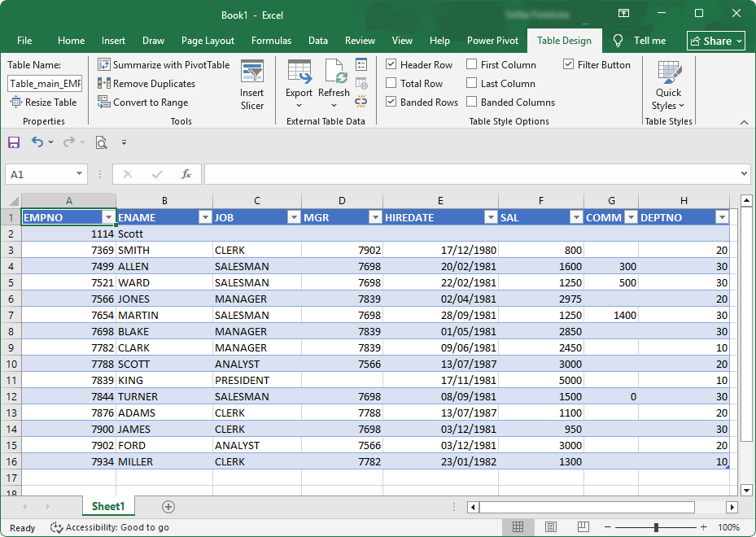Zoom in with the plus button
The width and height of the screenshot is (756, 537).
coord(703,527)
